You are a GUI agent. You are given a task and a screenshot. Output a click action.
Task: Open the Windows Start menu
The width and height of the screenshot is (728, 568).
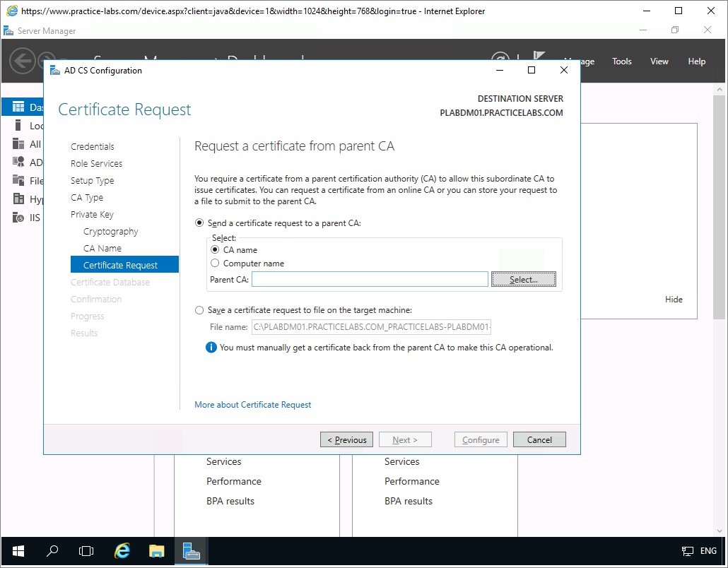point(18,551)
